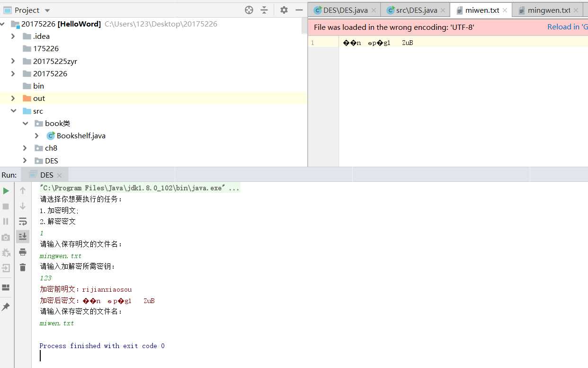
Task: Click the '123' key input line in console
Action: pos(45,278)
